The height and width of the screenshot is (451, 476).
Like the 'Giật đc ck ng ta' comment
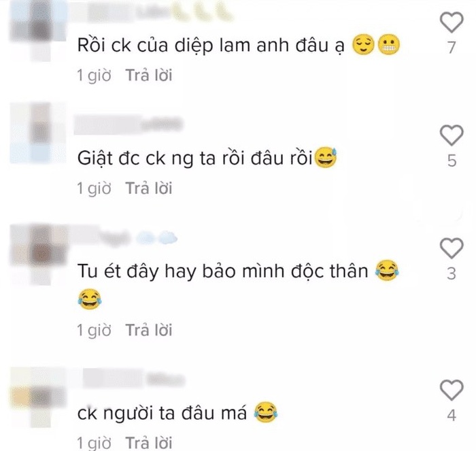click(452, 135)
